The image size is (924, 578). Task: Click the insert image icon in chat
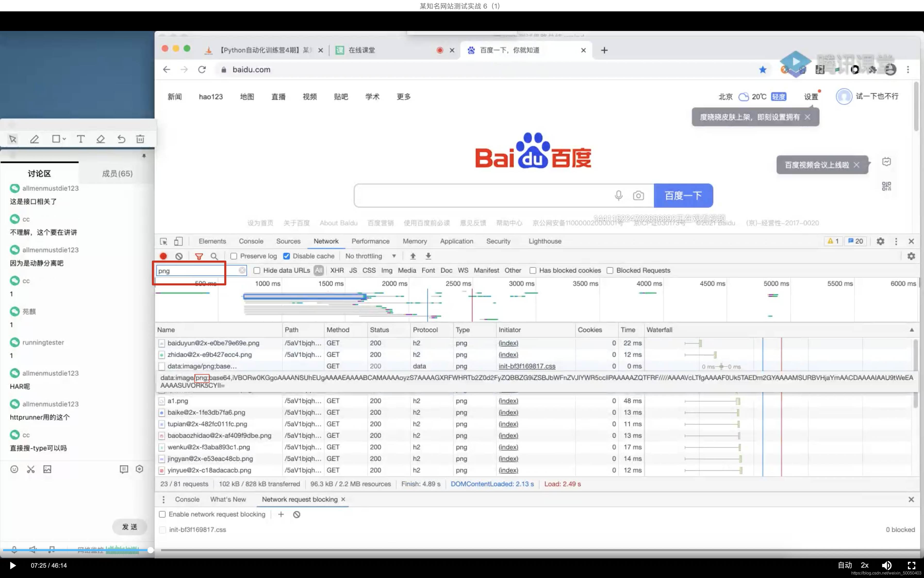click(x=47, y=469)
